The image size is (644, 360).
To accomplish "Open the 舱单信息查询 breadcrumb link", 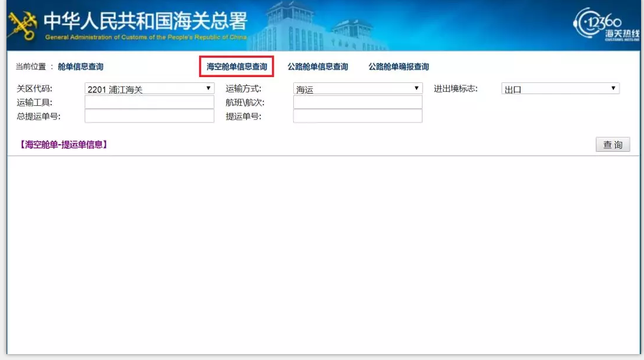I will (x=80, y=67).
